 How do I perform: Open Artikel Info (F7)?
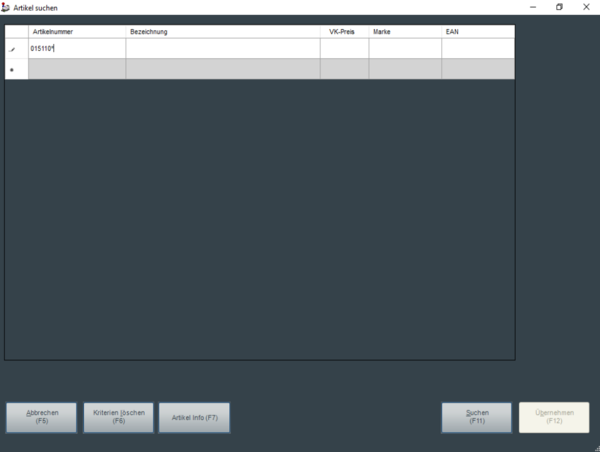click(194, 417)
